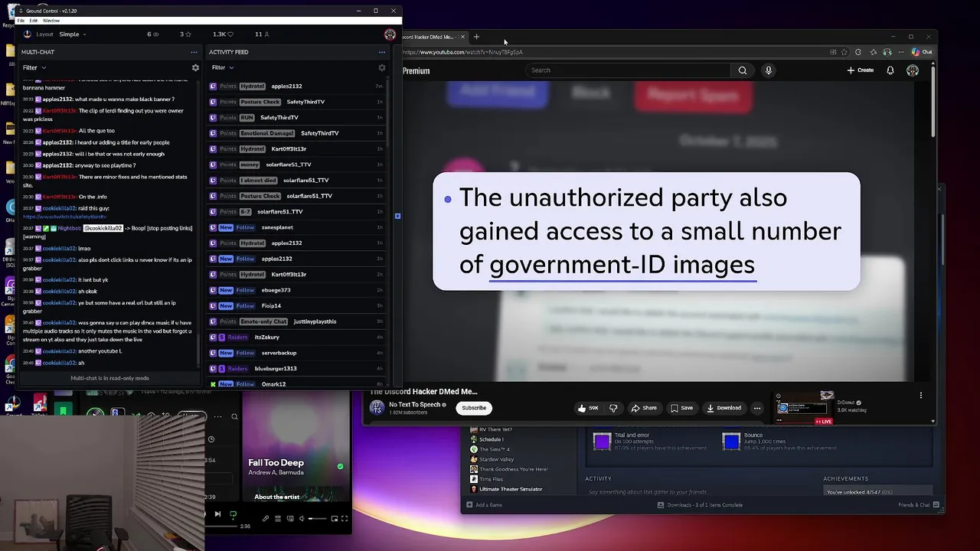Open Multi-Chat panel three-dot menu
This screenshot has width=980, height=551.
[194, 52]
